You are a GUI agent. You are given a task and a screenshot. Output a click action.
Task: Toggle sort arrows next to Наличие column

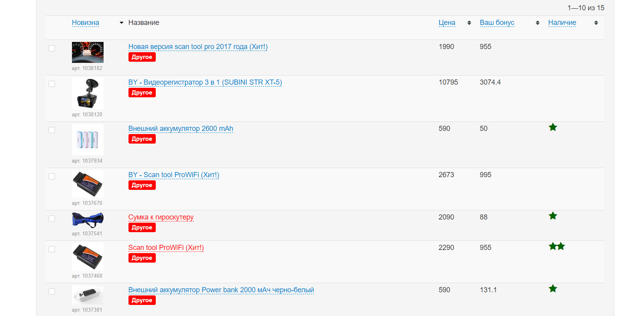pos(596,23)
